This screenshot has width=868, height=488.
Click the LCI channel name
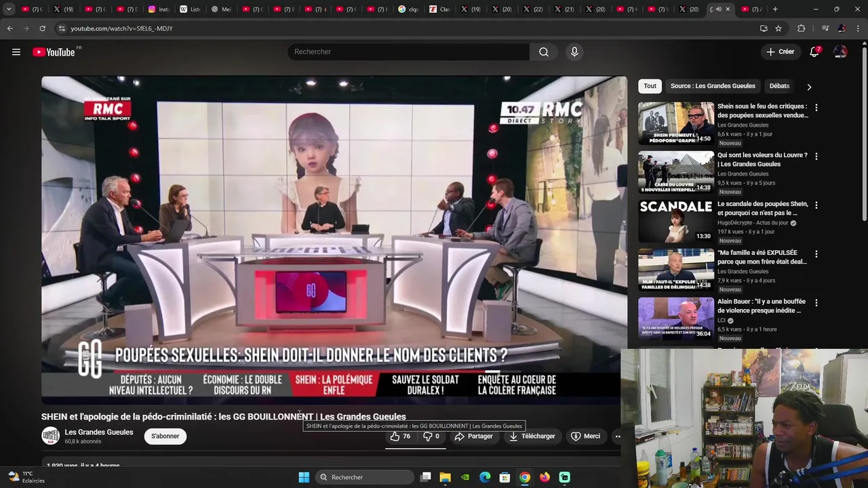coord(722,321)
